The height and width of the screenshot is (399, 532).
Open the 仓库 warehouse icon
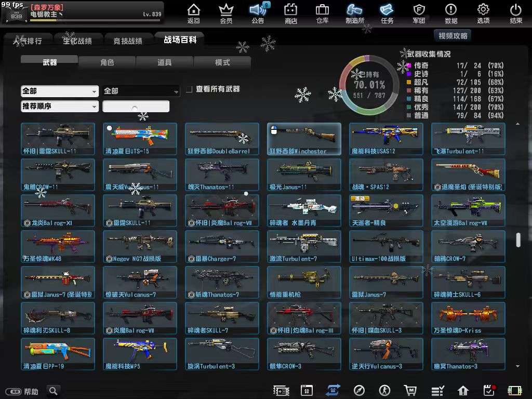[323, 13]
